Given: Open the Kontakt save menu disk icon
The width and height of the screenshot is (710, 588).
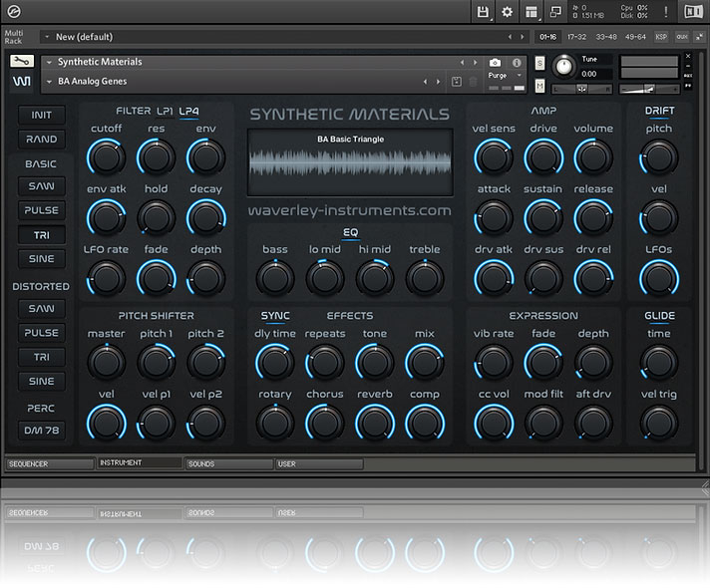Looking at the screenshot, I should click(484, 12).
